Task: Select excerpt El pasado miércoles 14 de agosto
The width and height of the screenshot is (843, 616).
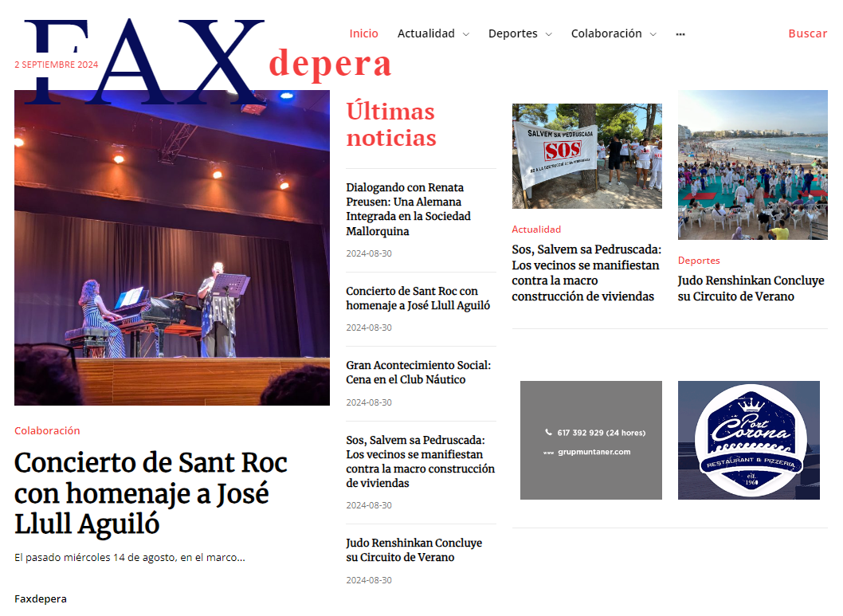Action: click(130, 557)
